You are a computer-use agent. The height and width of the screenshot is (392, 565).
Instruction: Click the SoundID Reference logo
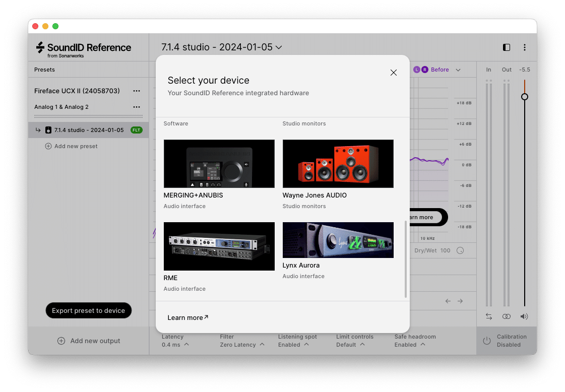pos(84,49)
